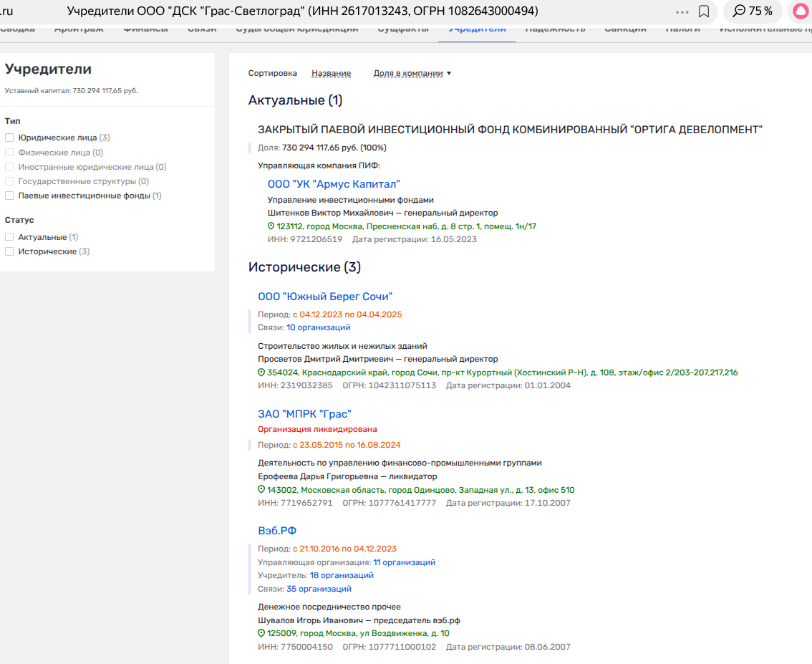Image resolution: width=812 pixels, height=664 pixels.
Task: Open the ООО "УК "Армус Капитал" link
Action: coord(334,184)
